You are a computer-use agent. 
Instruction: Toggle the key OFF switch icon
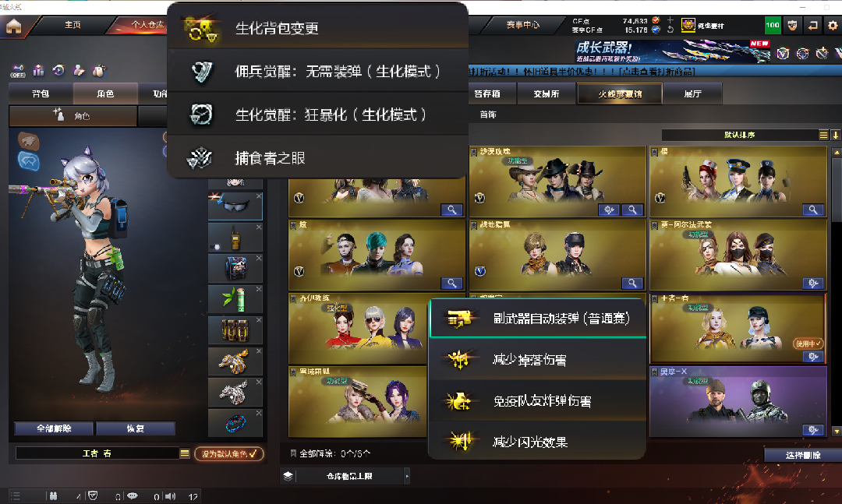(x=18, y=71)
